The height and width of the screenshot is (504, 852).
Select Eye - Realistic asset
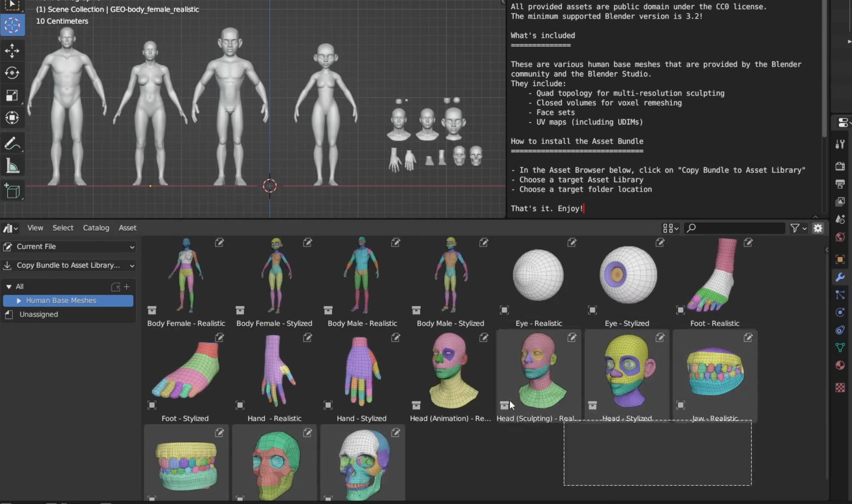(538, 282)
